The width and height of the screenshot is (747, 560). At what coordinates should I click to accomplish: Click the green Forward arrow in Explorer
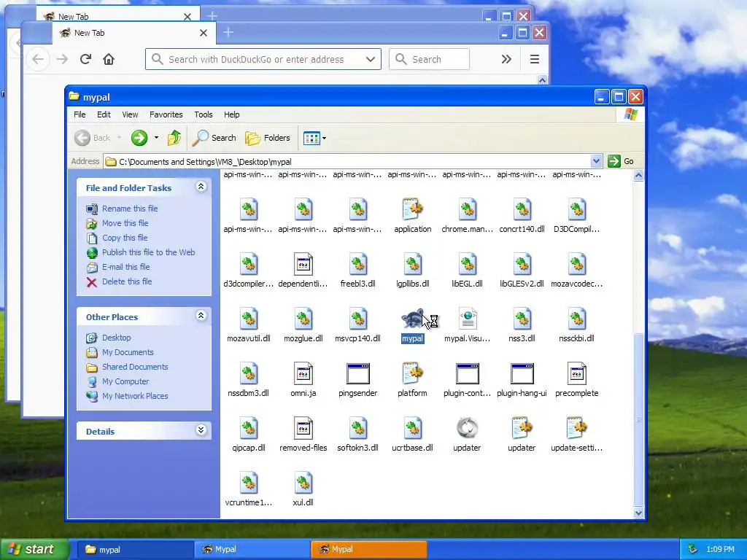139,138
